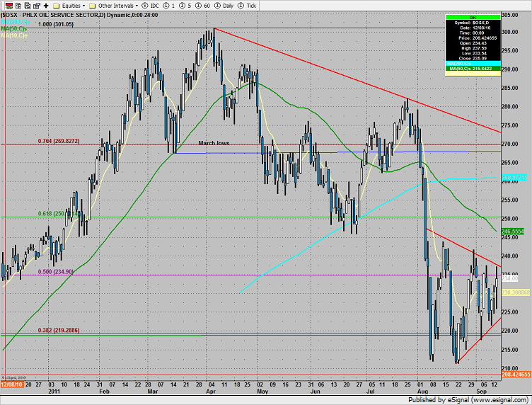Click the yellow MA(10,C)e row in cursor window

pos(473,74)
